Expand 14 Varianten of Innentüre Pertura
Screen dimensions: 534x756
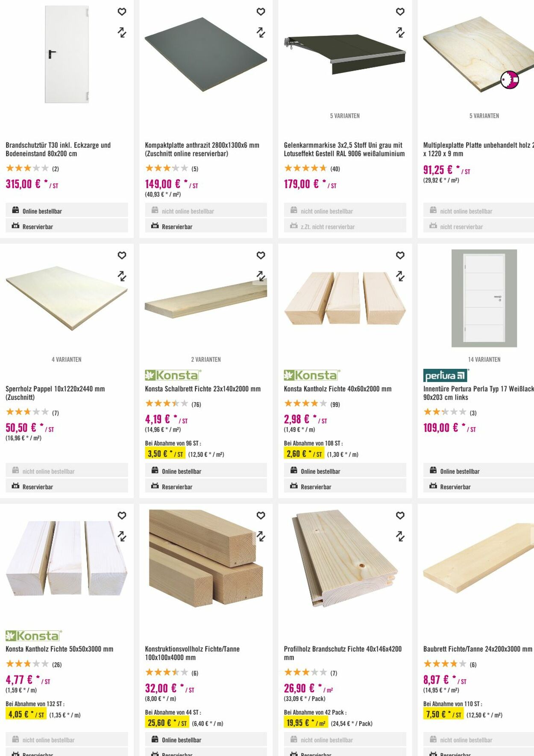484,359
